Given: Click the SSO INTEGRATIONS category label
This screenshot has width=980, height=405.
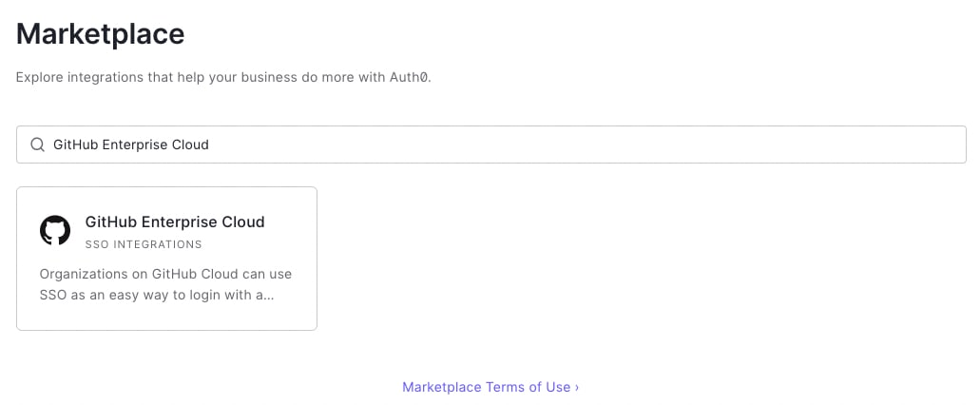Looking at the screenshot, I should tap(144, 244).
